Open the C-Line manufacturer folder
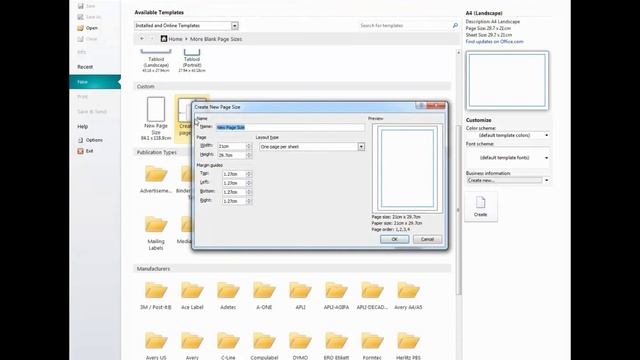This screenshot has width=640, height=360. coord(228,346)
